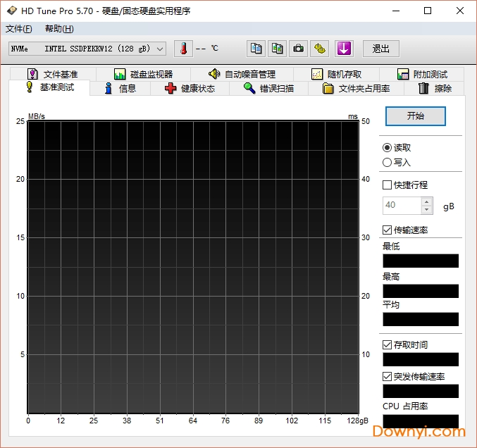Open the 文件基准 tab
Screen dimensions: 477x448
coord(53,74)
